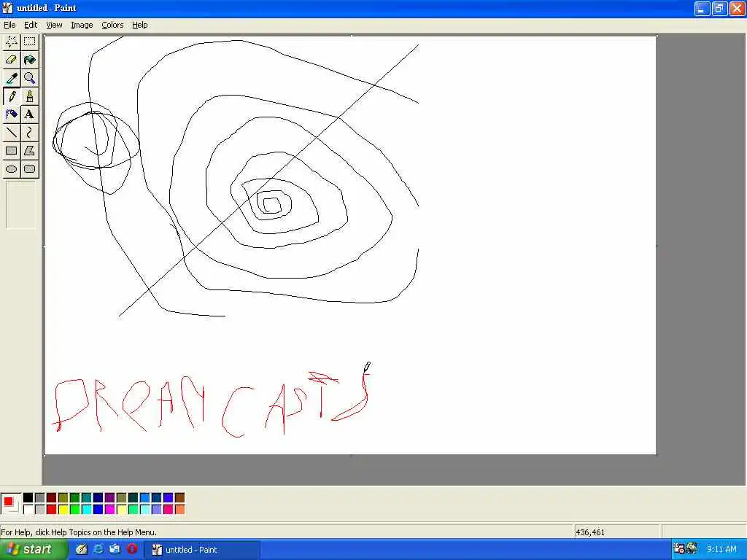Select the orange color swatch

[x=179, y=509]
